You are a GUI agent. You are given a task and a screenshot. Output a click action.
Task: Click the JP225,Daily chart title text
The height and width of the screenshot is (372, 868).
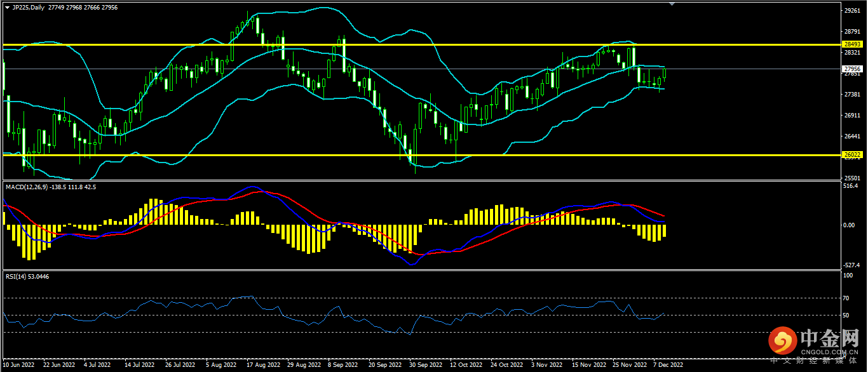point(29,7)
